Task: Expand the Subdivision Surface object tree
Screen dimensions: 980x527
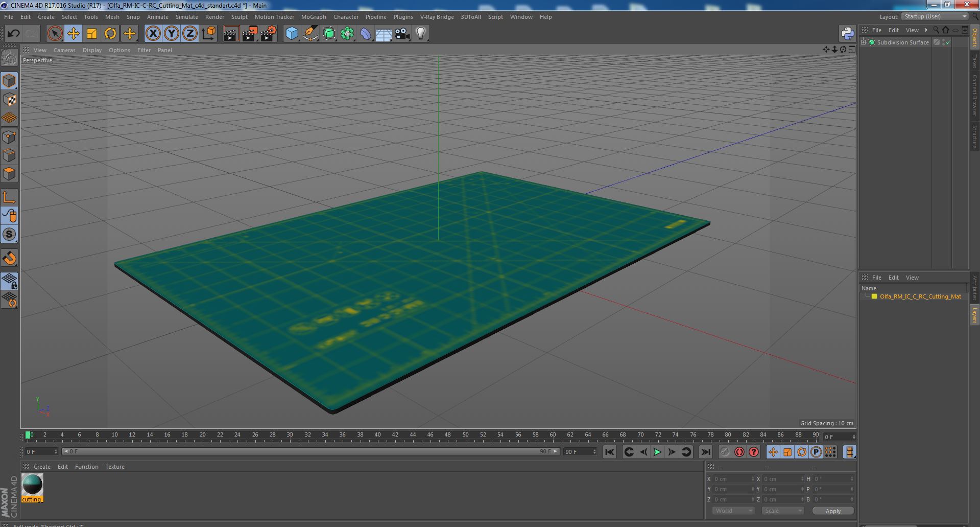Action: [x=864, y=42]
